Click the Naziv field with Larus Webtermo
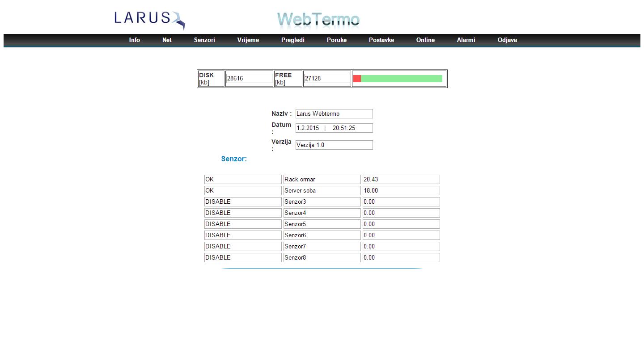This screenshot has height=357, width=644. 334,114
